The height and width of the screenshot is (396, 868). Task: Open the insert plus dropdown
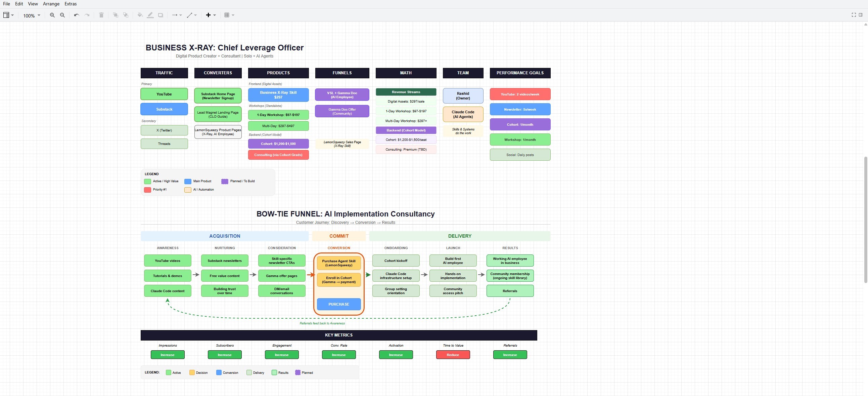pos(211,15)
